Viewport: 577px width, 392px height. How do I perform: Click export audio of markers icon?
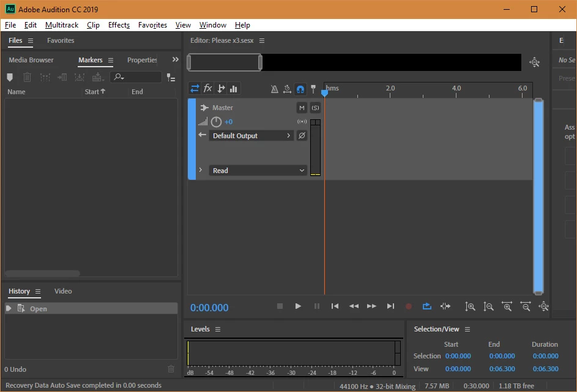pyautogui.click(x=80, y=77)
